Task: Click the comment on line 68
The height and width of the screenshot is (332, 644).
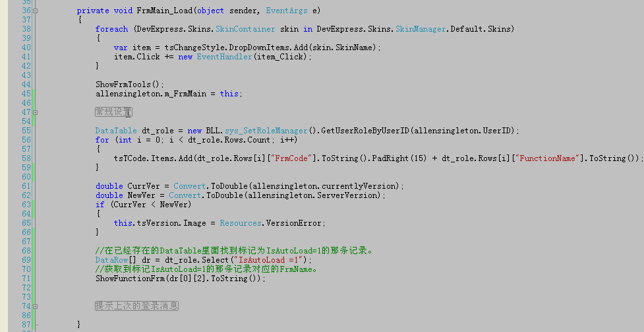Action: pos(234,251)
